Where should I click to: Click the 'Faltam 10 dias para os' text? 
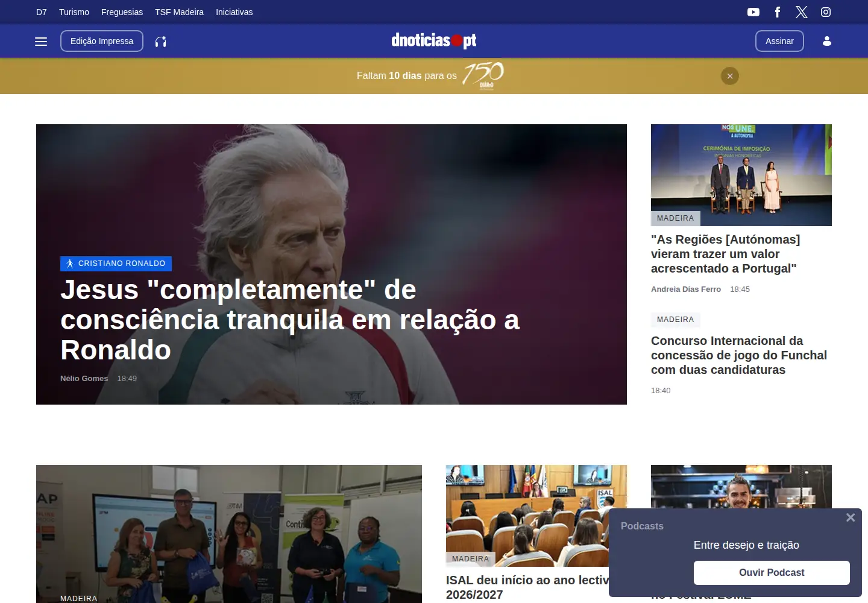tap(407, 76)
